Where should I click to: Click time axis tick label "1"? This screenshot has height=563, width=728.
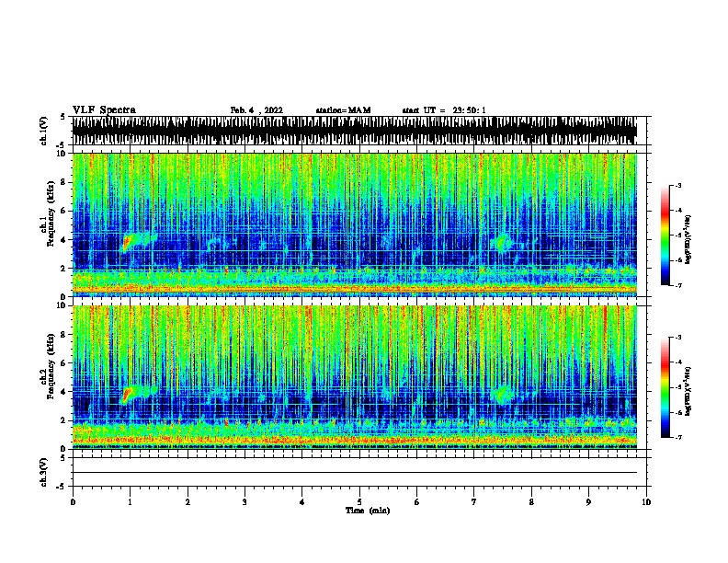pyautogui.click(x=130, y=502)
